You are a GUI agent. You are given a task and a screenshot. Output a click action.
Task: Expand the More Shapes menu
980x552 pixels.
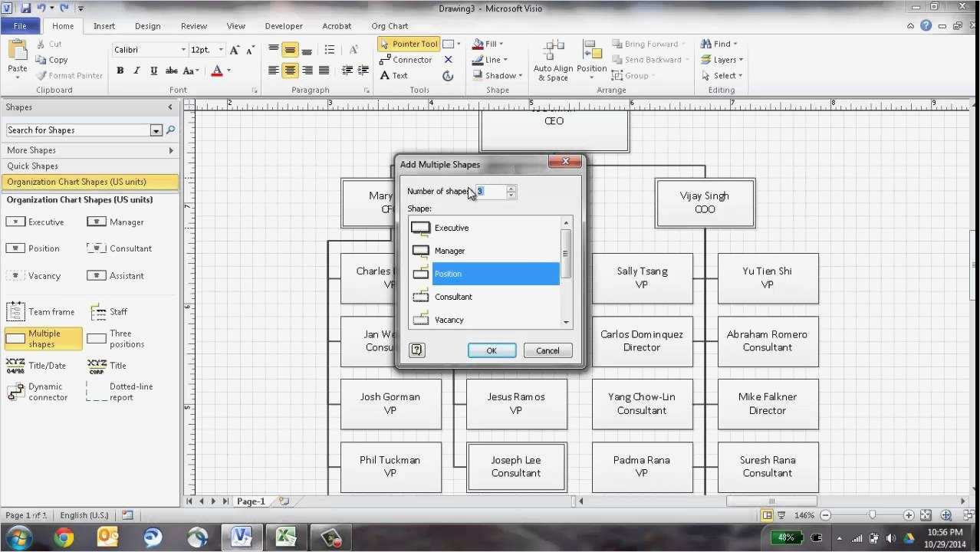pos(90,150)
